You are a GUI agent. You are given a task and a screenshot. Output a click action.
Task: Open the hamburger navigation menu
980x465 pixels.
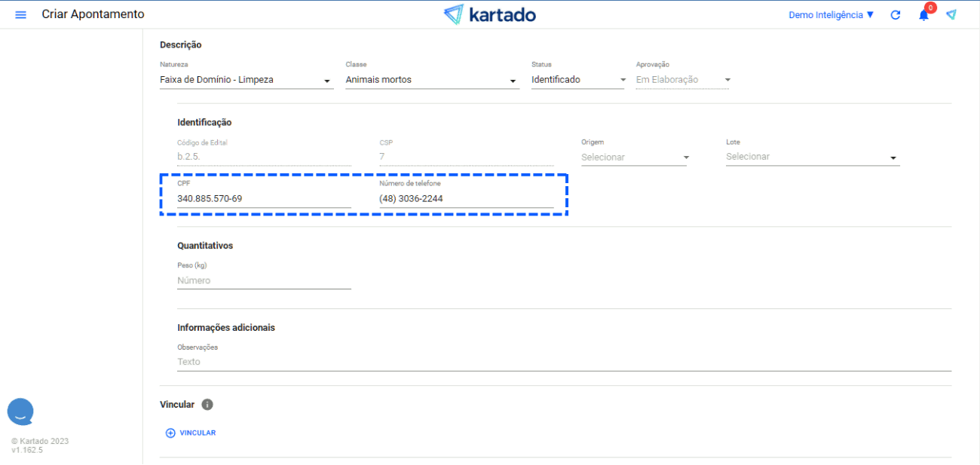point(21,15)
